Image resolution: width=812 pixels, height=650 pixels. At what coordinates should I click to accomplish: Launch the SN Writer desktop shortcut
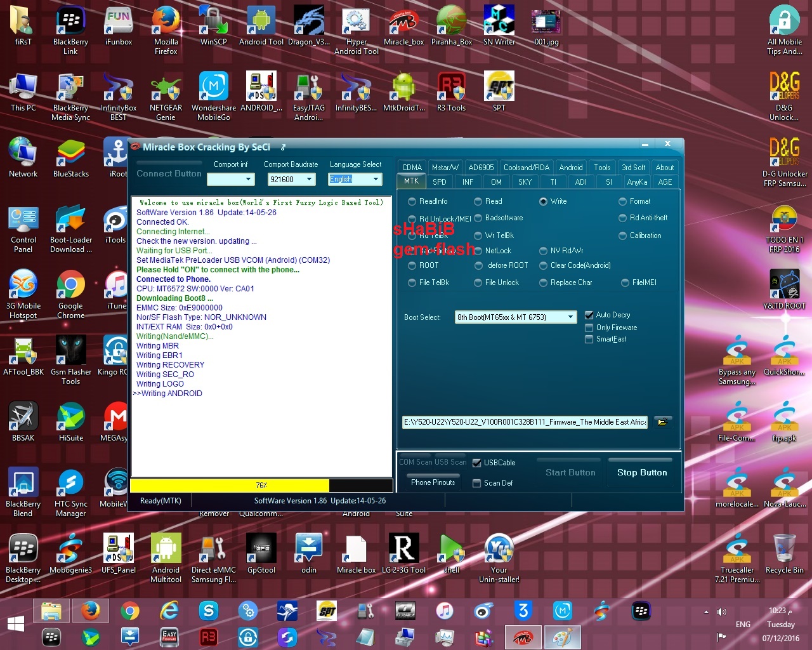pos(499,25)
